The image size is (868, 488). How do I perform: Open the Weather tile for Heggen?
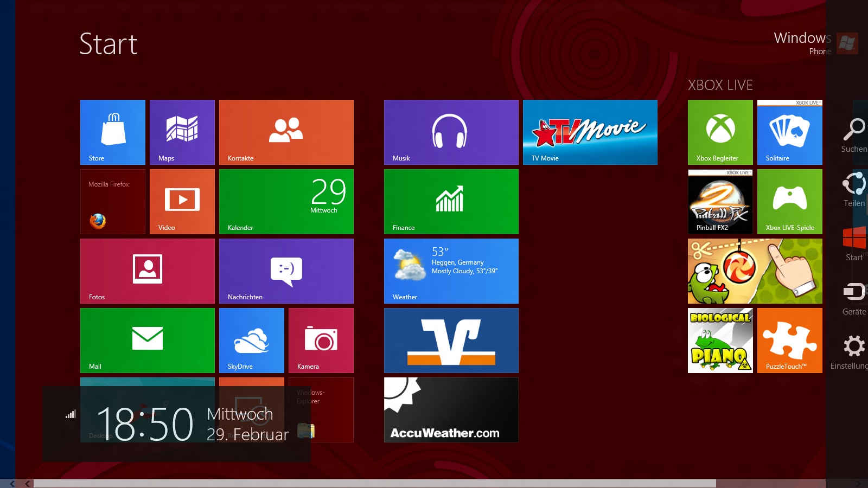coord(451,271)
